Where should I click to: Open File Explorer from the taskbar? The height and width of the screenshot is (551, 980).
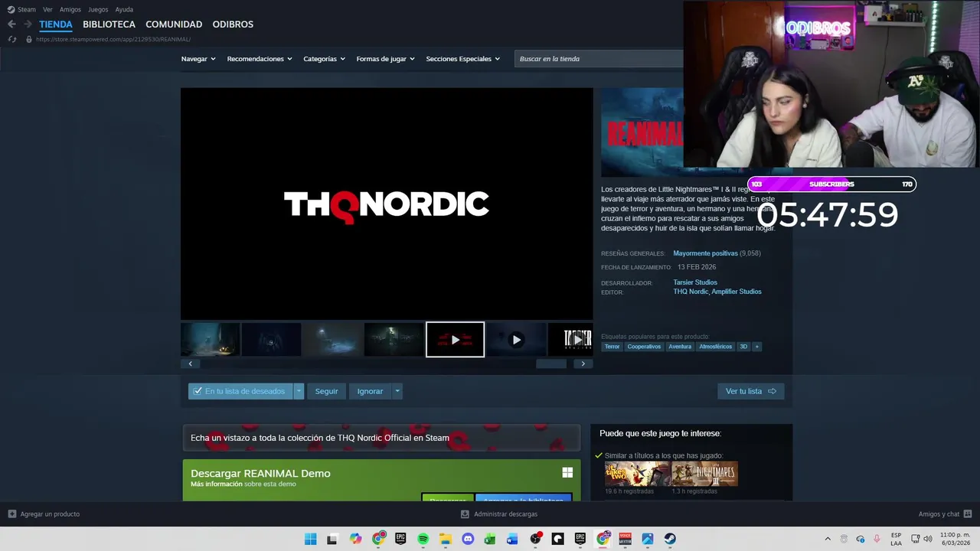[446, 539]
